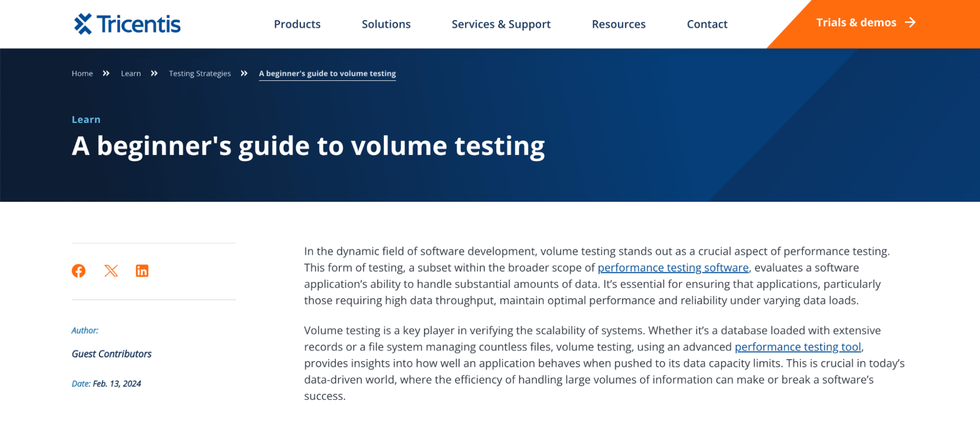Share article on X (Twitter) icon
The width and height of the screenshot is (980, 436).
tap(111, 271)
